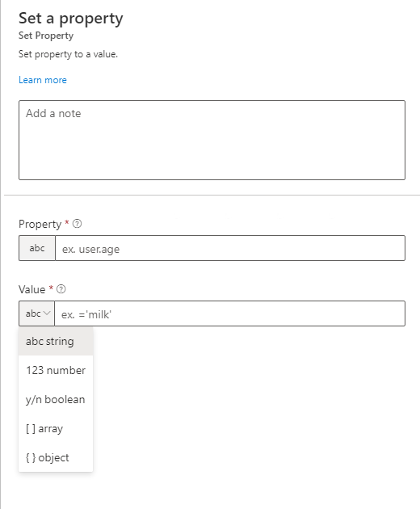Click the abc type badge in Property field
The image size is (420, 509).
click(37, 248)
